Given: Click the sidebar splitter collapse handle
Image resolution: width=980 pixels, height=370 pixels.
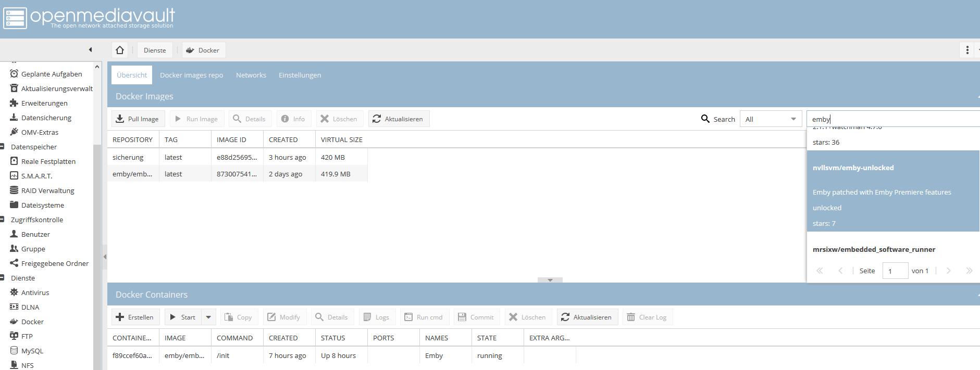Looking at the screenshot, I should [105, 257].
